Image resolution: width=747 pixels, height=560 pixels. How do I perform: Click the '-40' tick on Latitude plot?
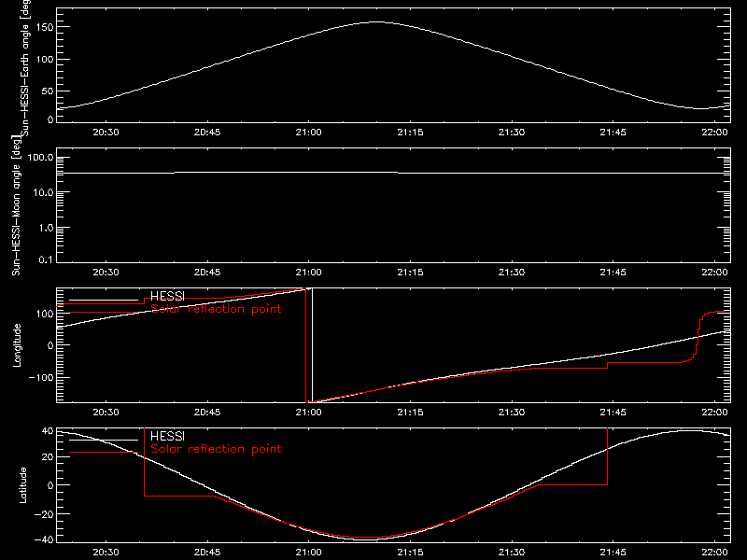click(x=44, y=540)
